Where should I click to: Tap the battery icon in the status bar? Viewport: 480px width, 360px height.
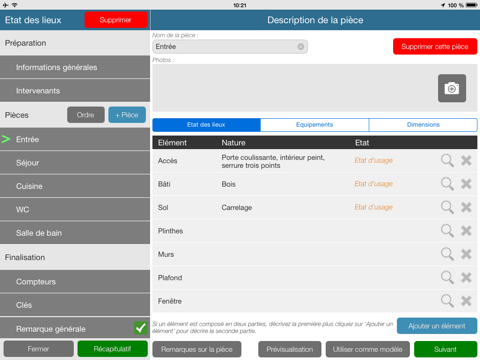(x=472, y=5)
